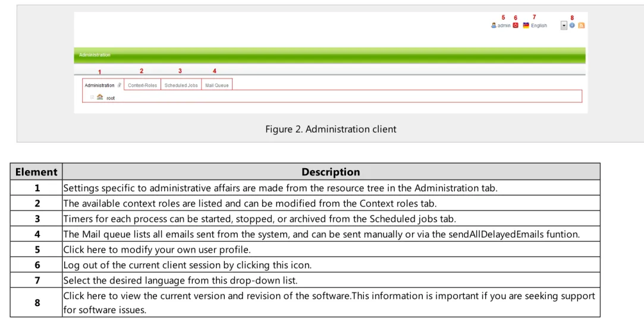Open the Mail Queue tab

(217, 84)
